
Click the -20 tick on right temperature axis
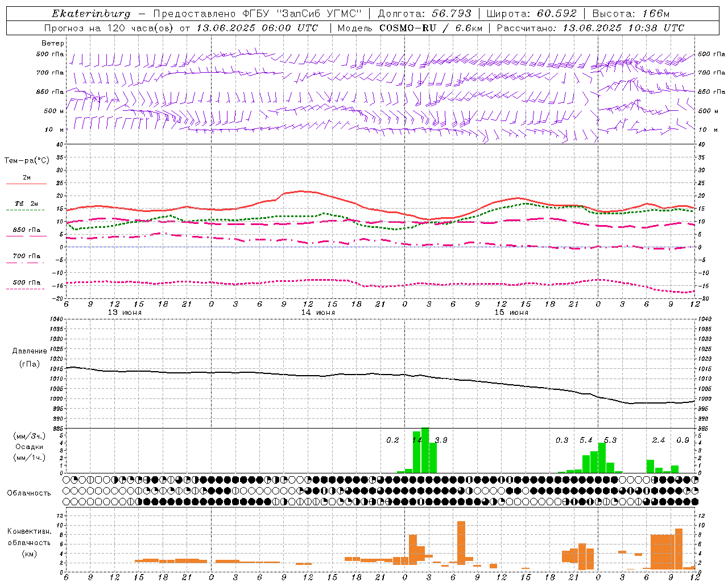(702, 298)
